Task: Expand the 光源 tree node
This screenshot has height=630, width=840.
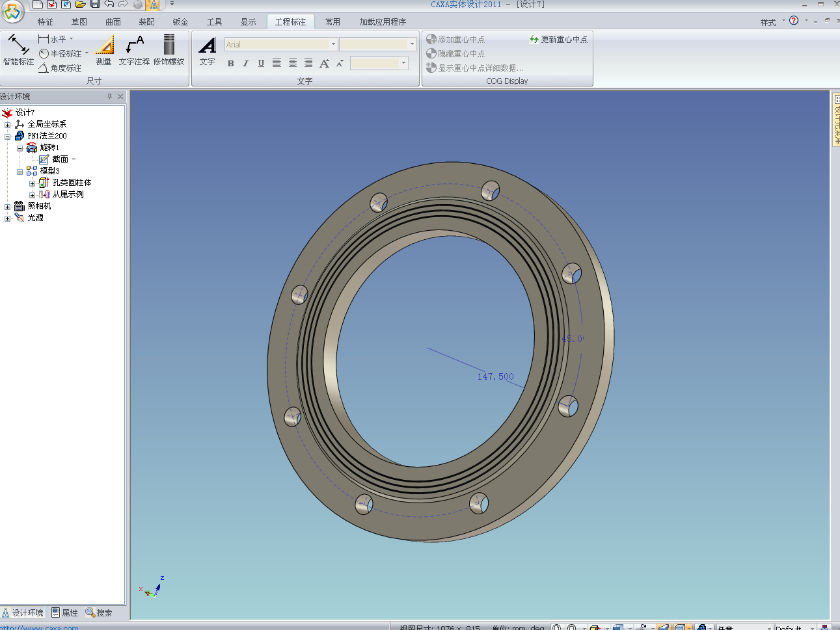Action: pyautogui.click(x=8, y=218)
